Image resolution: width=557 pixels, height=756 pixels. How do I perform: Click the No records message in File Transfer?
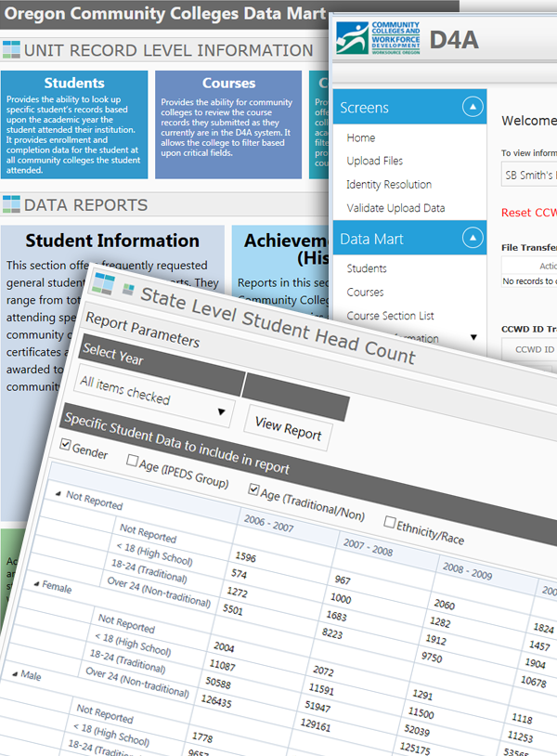coord(529,281)
